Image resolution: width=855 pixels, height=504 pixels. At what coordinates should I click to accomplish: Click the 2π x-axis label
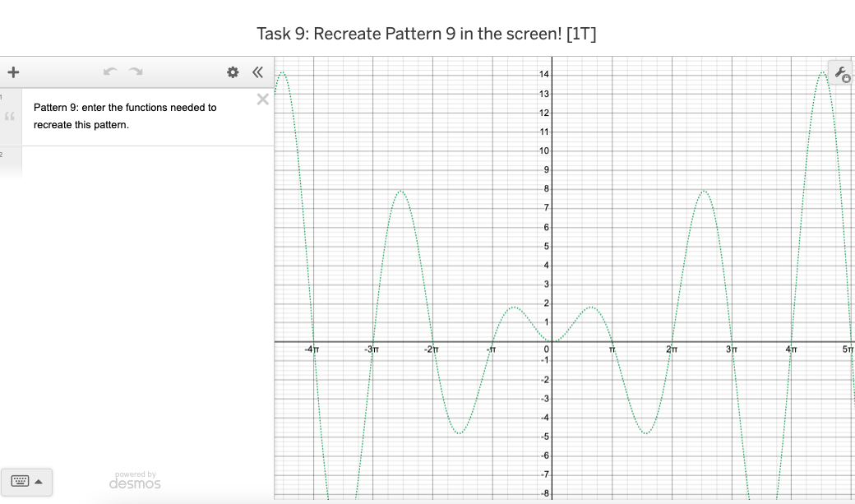click(x=672, y=349)
